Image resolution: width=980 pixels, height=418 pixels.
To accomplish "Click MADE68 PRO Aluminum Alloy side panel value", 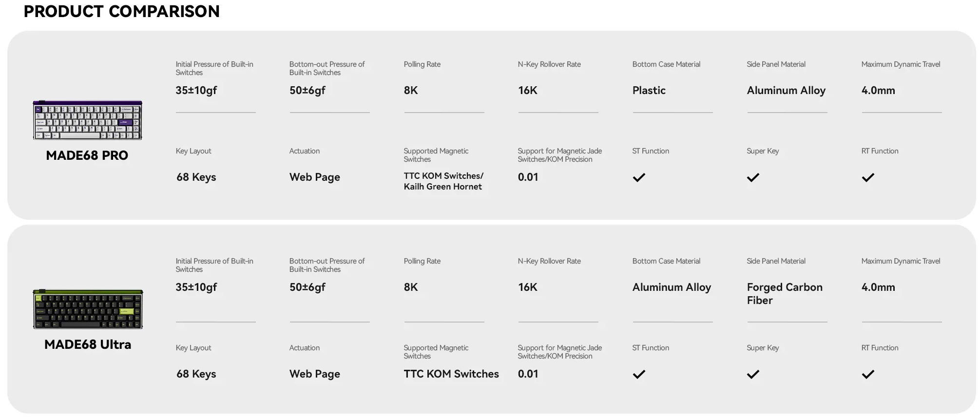I will pyautogui.click(x=786, y=90).
